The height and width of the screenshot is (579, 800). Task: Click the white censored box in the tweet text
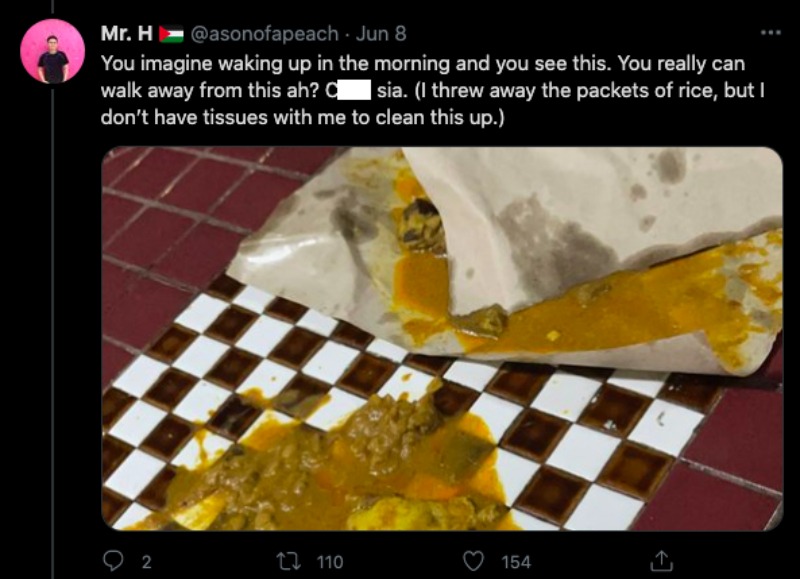point(354,89)
